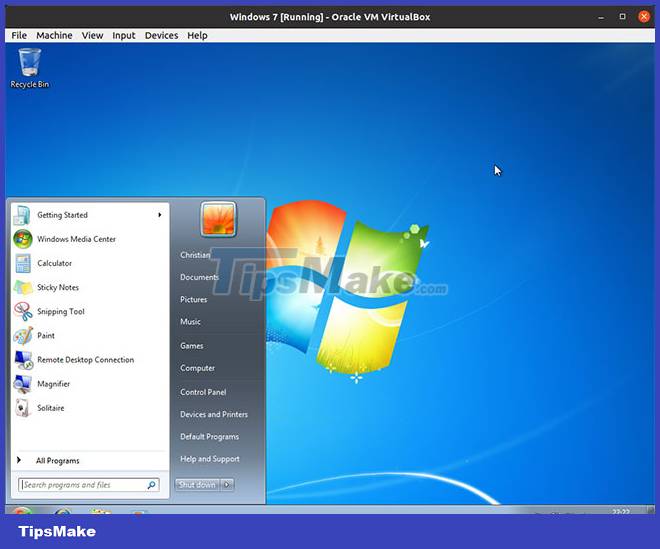Open Documents from Start menu
Screen dimensions: 660x549
coord(199,277)
